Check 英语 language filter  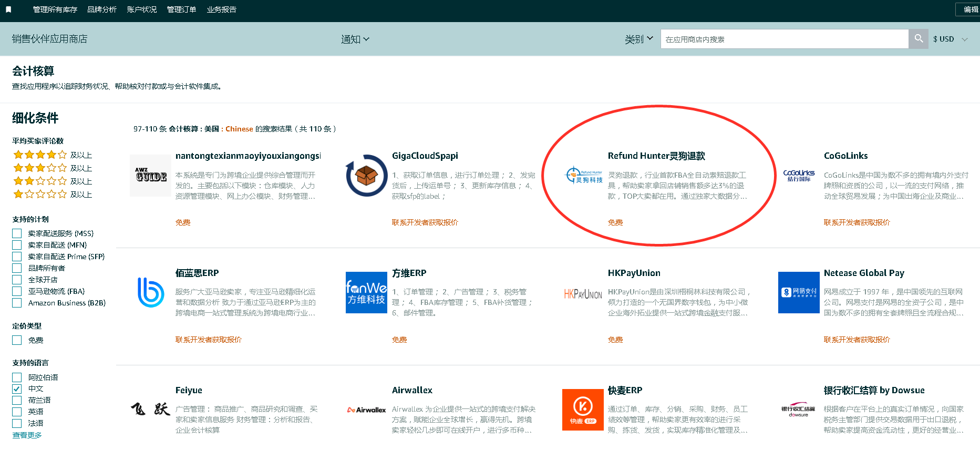pyautogui.click(x=17, y=412)
